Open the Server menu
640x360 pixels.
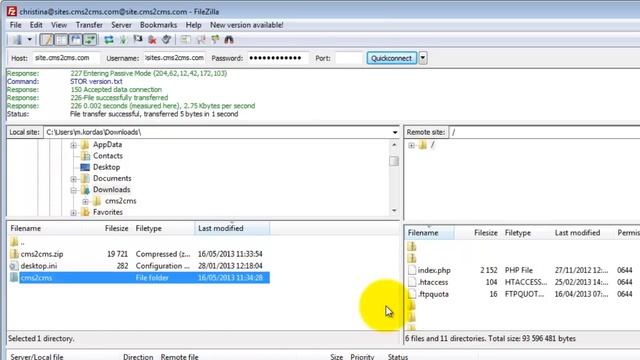click(x=121, y=25)
